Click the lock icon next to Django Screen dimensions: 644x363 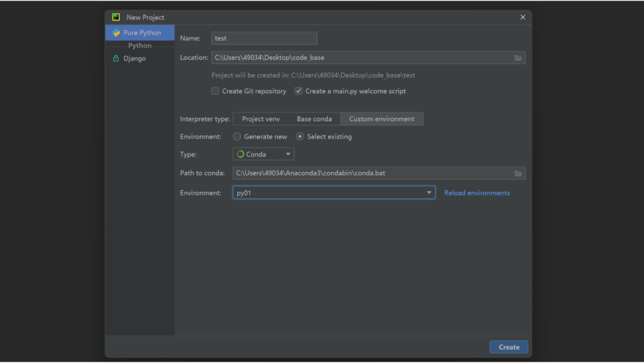(x=117, y=58)
